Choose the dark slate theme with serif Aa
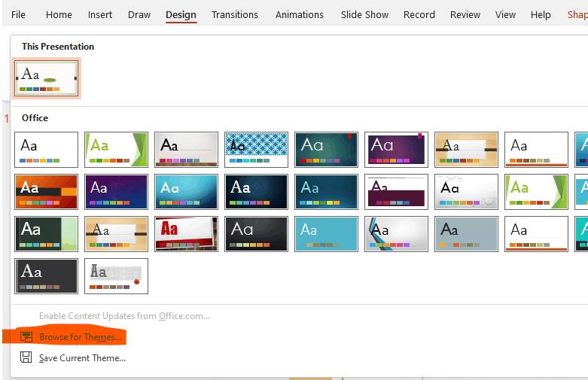Viewport: 588px width, 380px height. pyautogui.click(x=47, y=276)
